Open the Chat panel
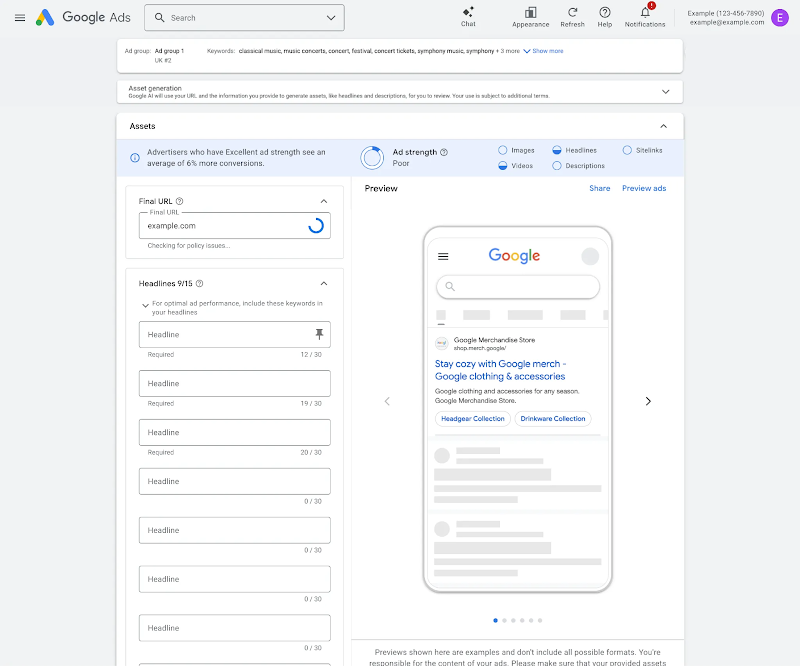Image resolution: width=800 pixels, height=667 pixels. click(468, 16)
